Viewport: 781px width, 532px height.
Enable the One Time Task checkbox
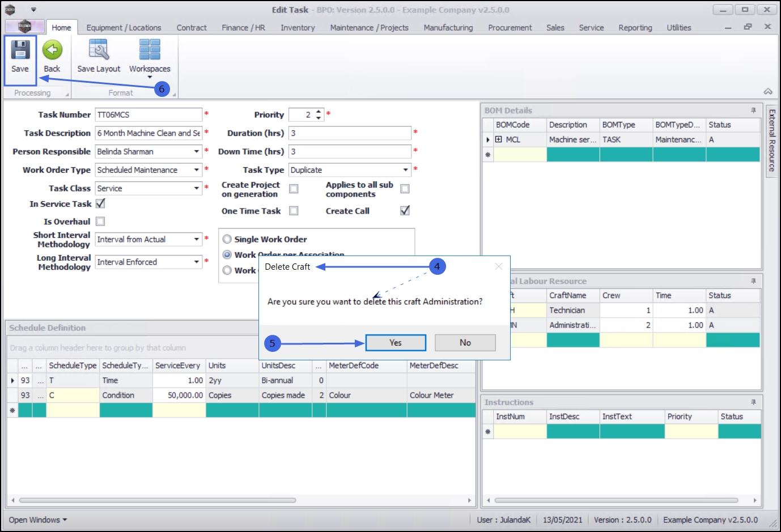pyautogui.click(x=294, y=211)
